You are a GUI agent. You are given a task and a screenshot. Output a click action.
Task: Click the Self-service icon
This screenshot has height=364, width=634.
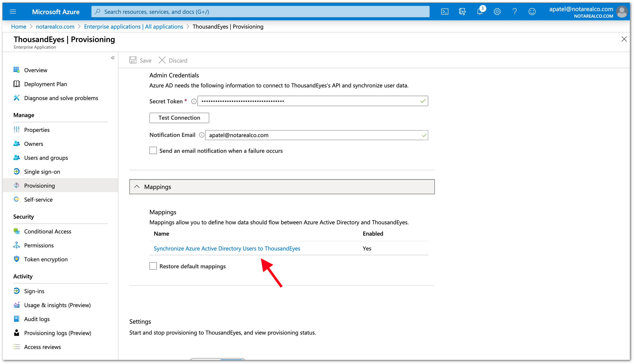click(x=17, y=199)
